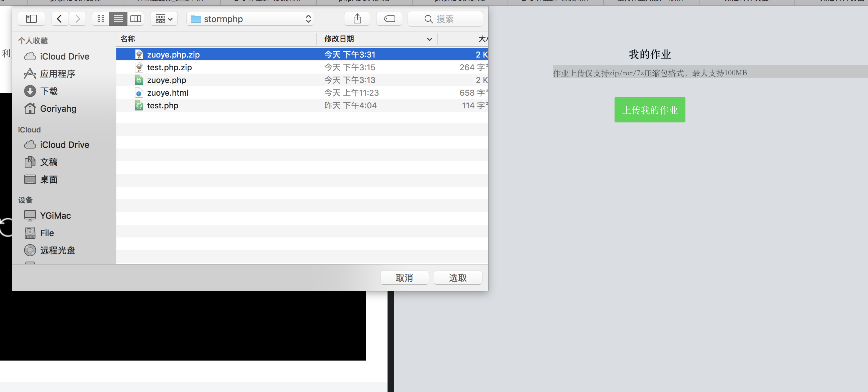Open the 桌面 location in sidebar

click(x=49, y=180)
